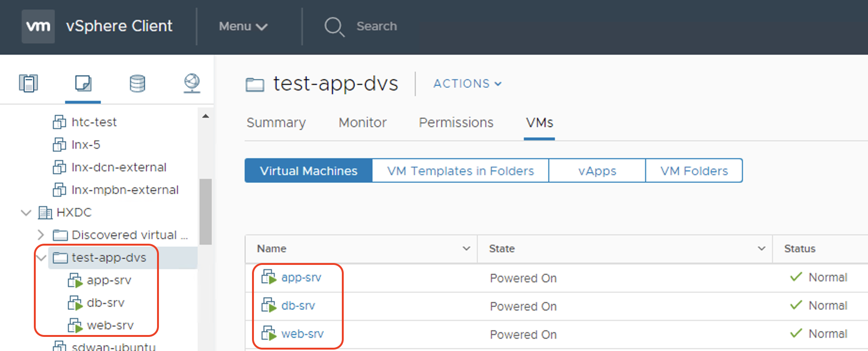
Task: Click the HXDC datacenter icon
Action: [45, 213]
